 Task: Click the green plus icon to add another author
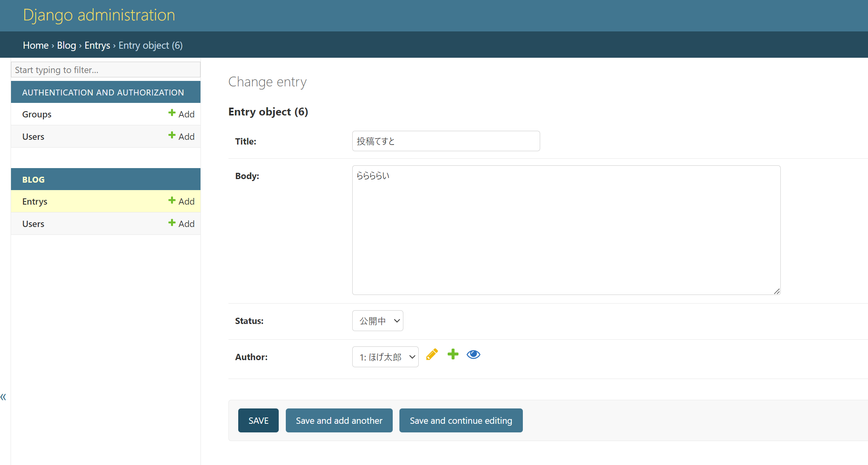click(453, 354)
